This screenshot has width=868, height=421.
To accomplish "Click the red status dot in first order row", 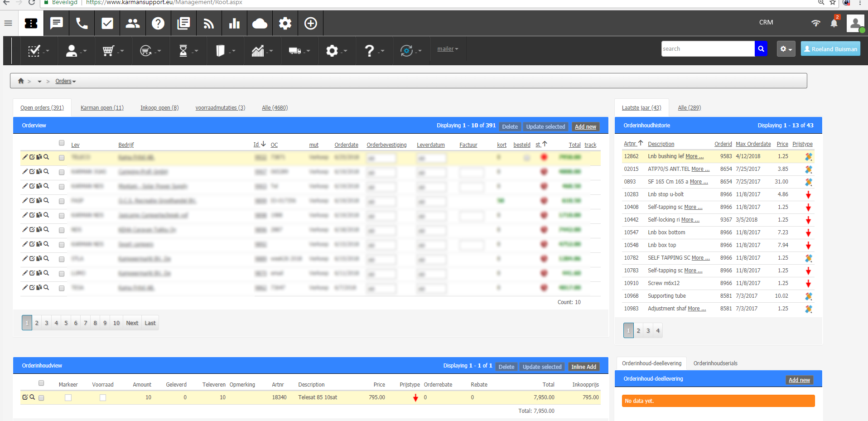I will coord(544,157).
